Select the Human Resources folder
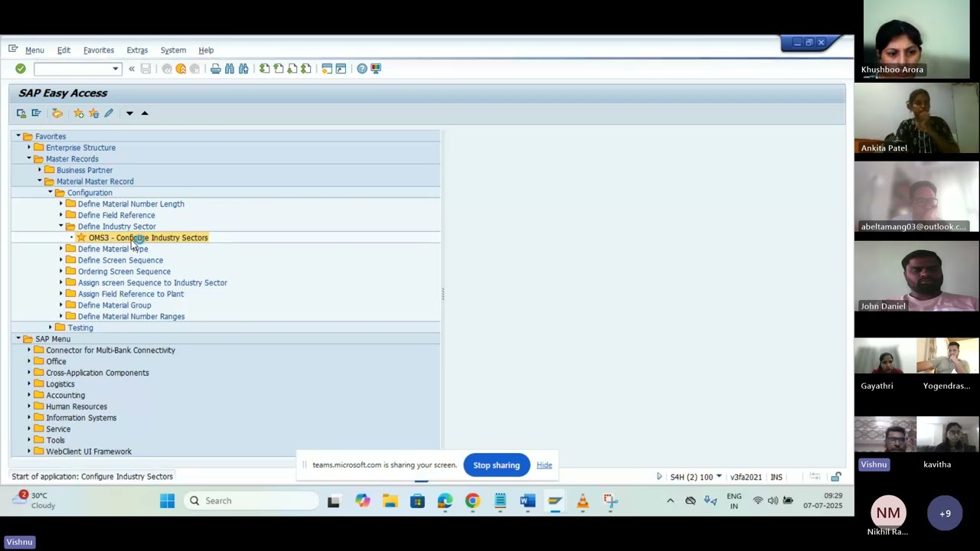 click(76, 406)
